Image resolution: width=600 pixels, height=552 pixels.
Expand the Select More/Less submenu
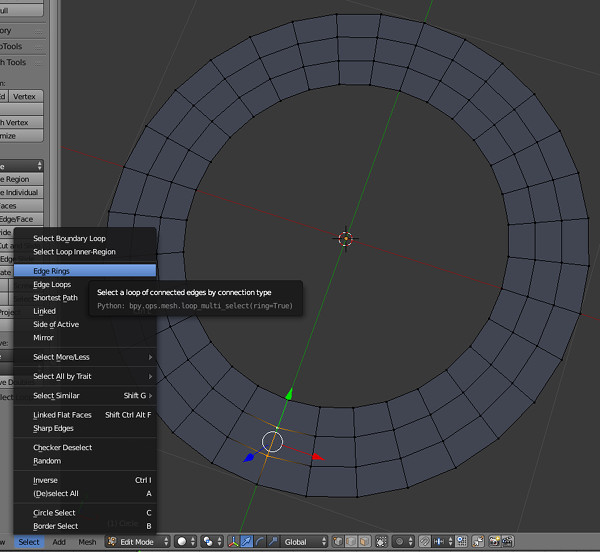[85, 357]
